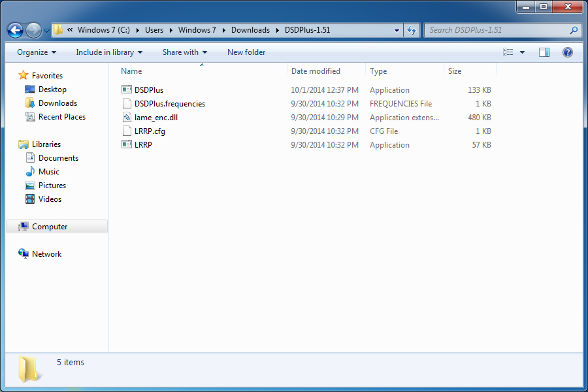Open Desktop from Favorites
The image size is (588, 392).
point(52,90)
